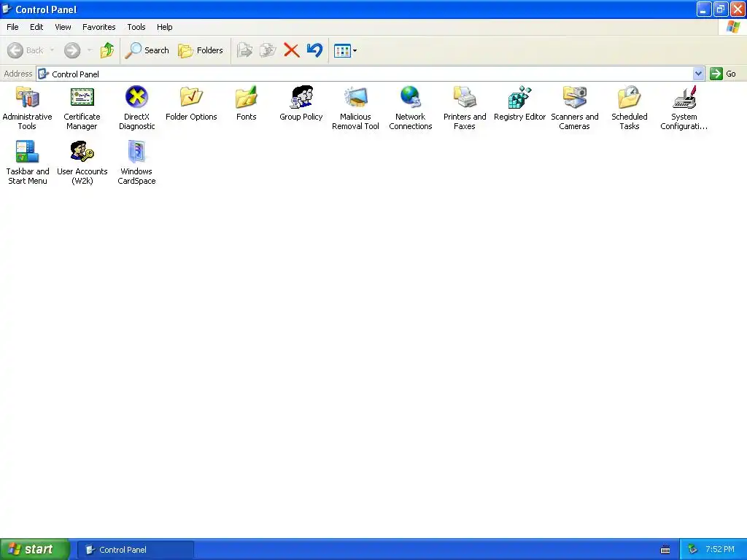The image size is (747, 560).
Task: Launch Malicious Removal Tool
Action: point(355,108)
